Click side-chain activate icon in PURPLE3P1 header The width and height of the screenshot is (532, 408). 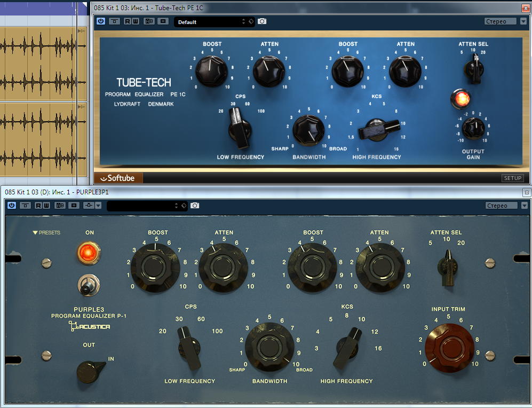point(89,206)
